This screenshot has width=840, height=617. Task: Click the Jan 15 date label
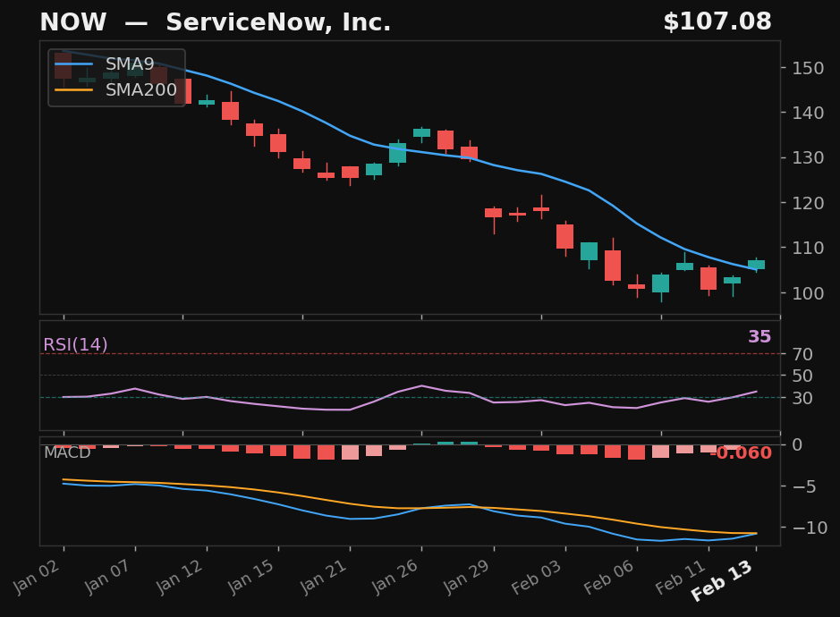point(251,576)
